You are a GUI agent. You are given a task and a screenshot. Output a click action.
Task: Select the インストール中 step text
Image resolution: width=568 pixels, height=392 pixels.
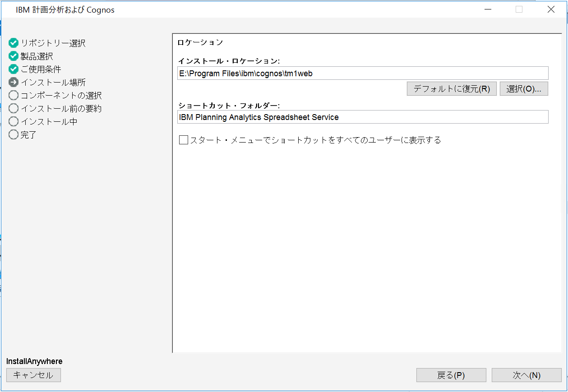pos(49,122)
